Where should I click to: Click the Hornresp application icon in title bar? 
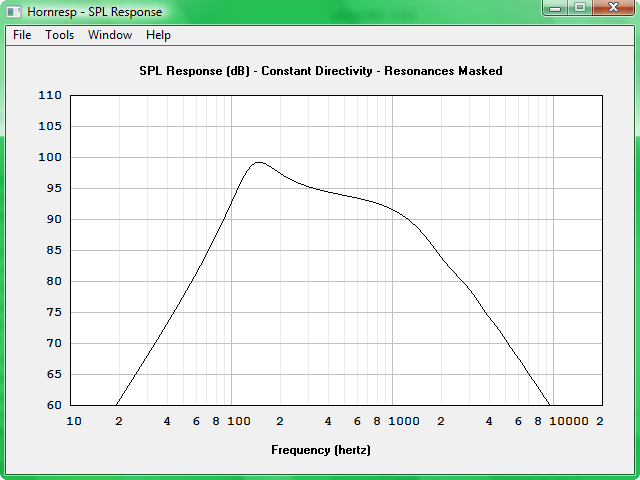coord(13,11)
